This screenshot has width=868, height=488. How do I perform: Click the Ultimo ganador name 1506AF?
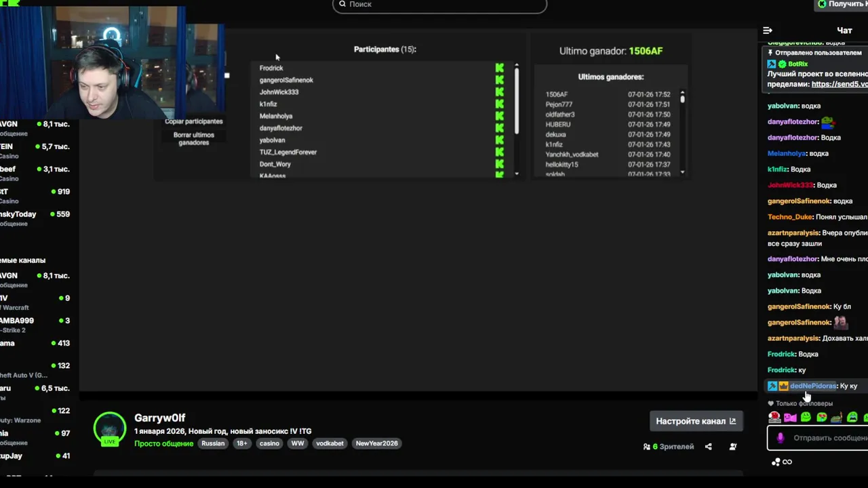click(646, 51)
